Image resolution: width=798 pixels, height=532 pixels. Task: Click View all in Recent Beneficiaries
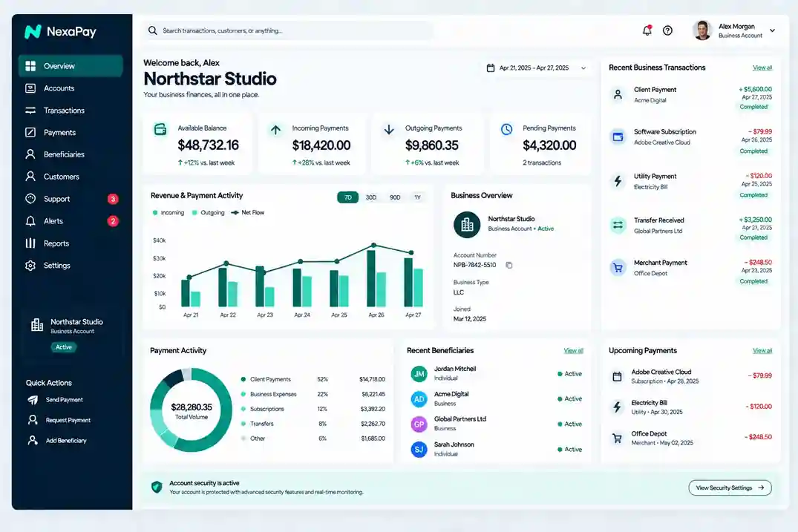573,350
